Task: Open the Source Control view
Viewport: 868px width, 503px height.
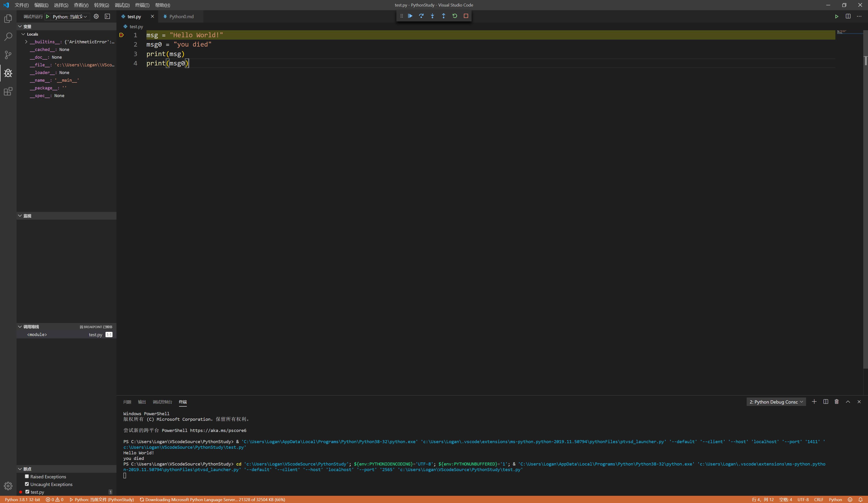Action: (8, 55)
